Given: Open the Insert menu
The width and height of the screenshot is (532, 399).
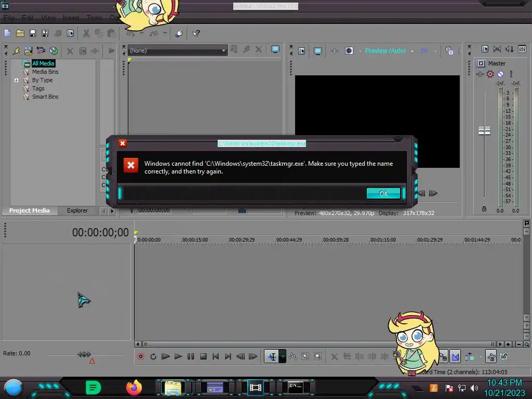Looking at the screenshot, I should 71,18.
